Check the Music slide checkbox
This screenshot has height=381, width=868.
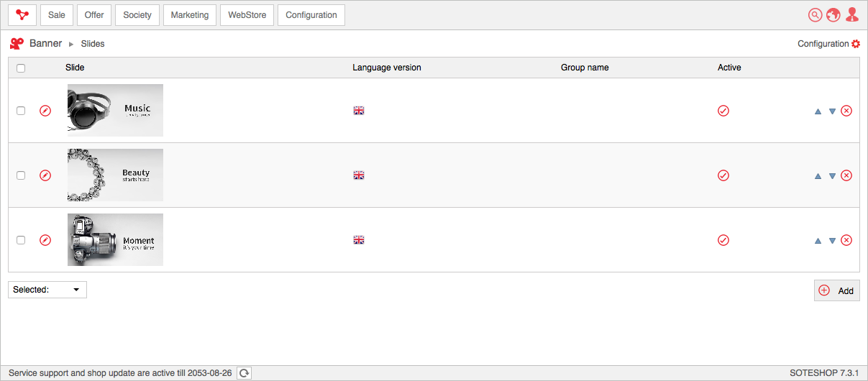tap(21, 111)
